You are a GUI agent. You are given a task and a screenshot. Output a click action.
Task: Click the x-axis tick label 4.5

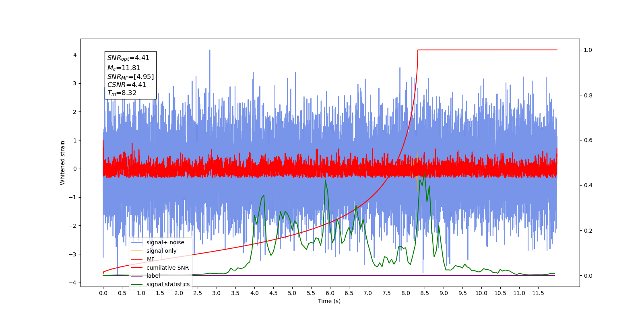click(273, 293)
